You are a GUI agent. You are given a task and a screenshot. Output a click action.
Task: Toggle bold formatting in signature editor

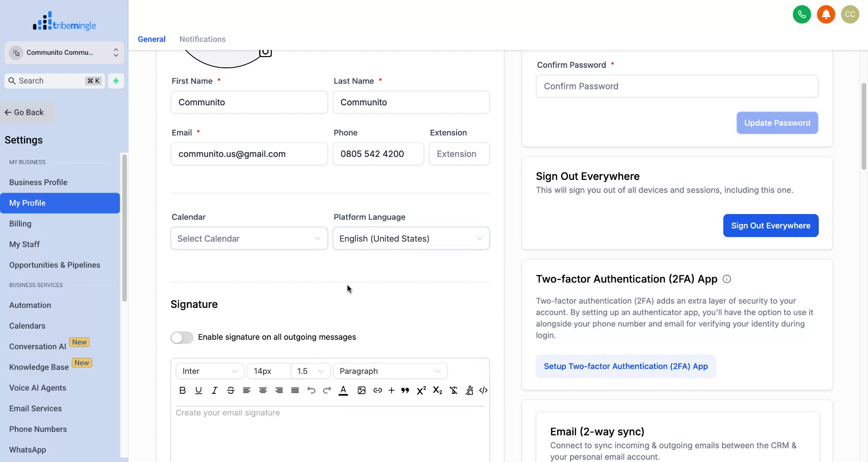(x=182, y=390)
